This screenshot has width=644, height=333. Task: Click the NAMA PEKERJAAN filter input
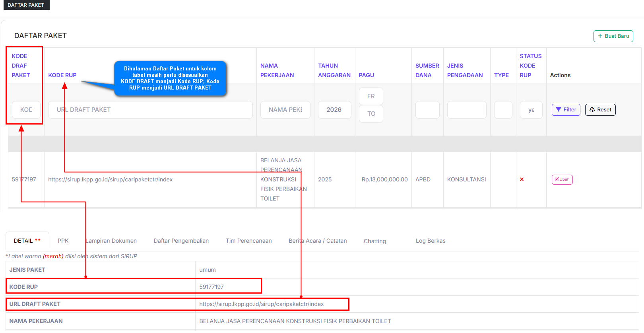pos(285,110)
